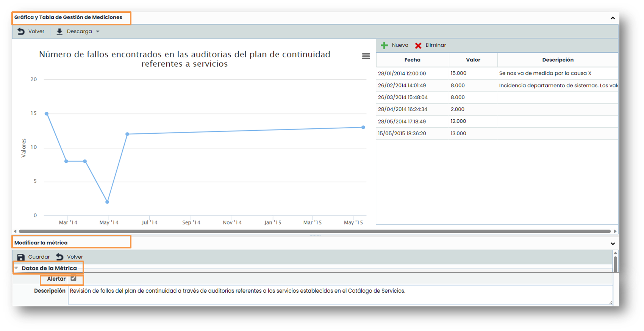644x331 pixels.
Task: Click the Volver label beside Guardar
Action: [x=75, y=257]
